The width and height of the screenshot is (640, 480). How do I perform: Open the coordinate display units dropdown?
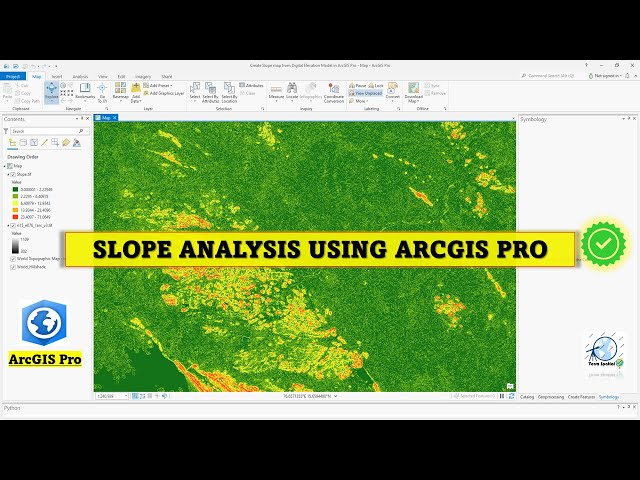336,396
